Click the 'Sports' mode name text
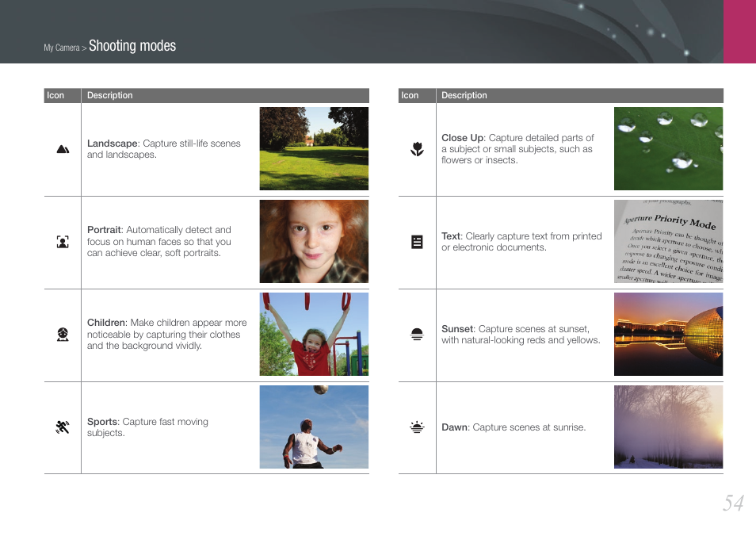756x536 pixels. 102,422
